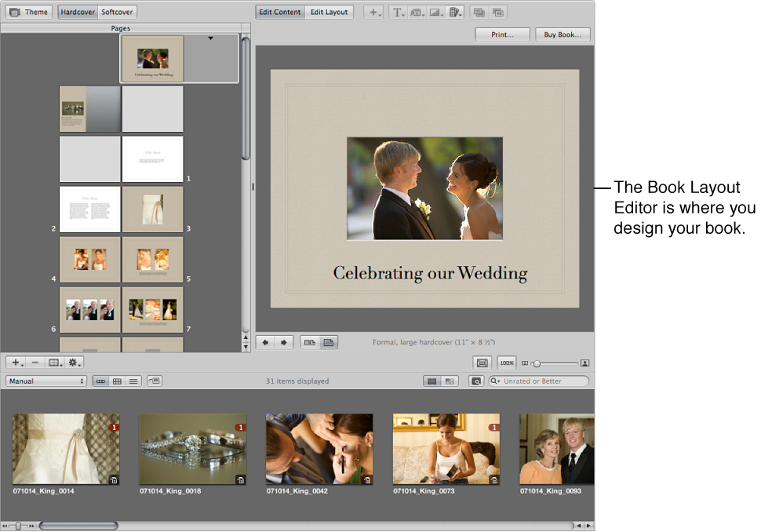Switch binding to Softcover
This screenshot has width=761, height=532.
click(117, 12)
